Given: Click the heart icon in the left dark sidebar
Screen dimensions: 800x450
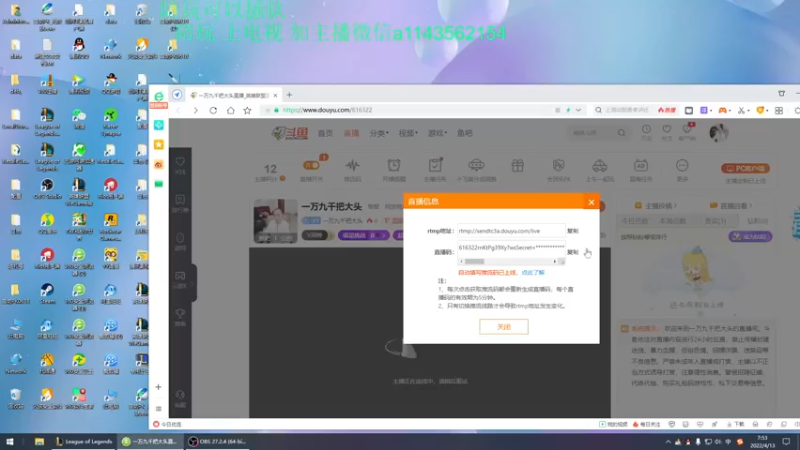Looking at the screenshot, I should (180, 164).
